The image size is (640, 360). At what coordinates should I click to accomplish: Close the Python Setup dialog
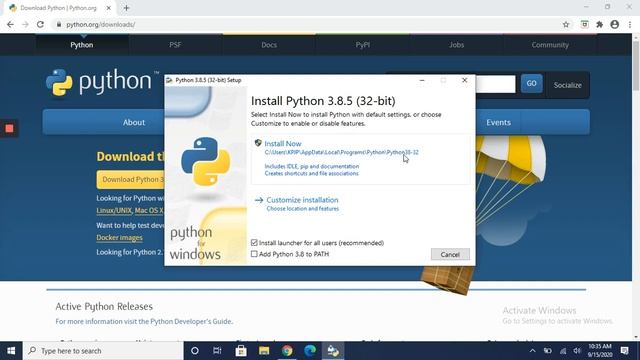[464, 80]
